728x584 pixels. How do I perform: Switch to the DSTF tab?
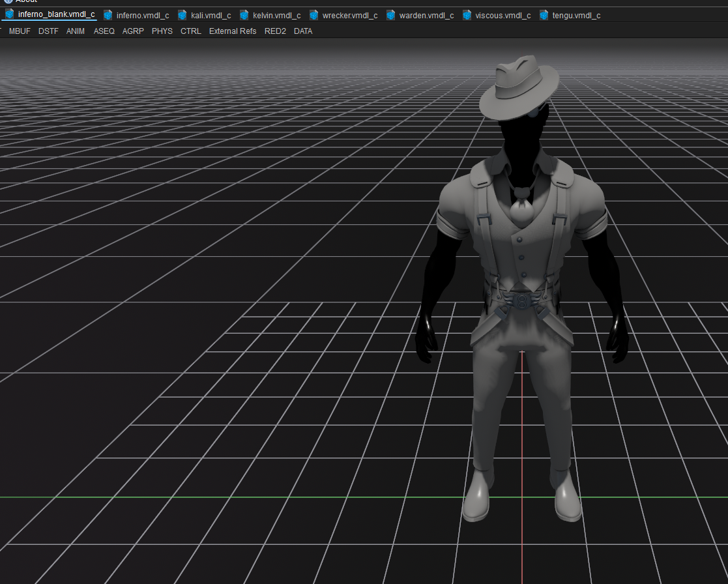coord(48,31)
